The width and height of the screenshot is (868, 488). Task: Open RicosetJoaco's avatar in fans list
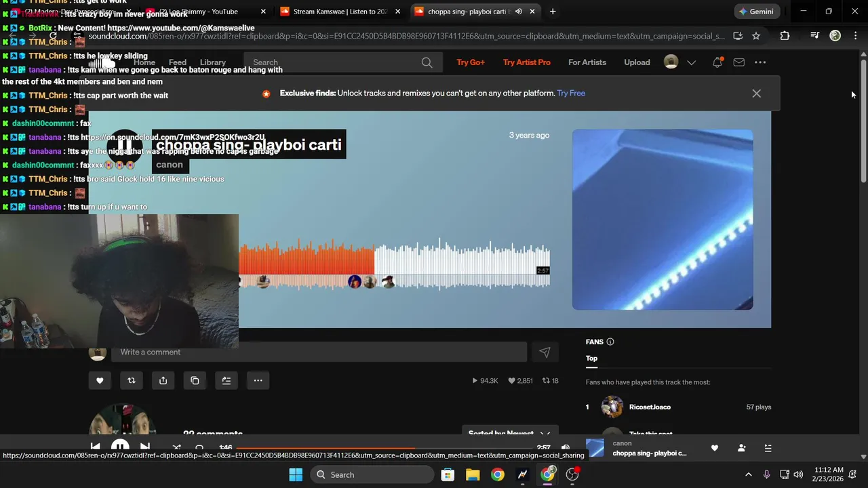612,407
